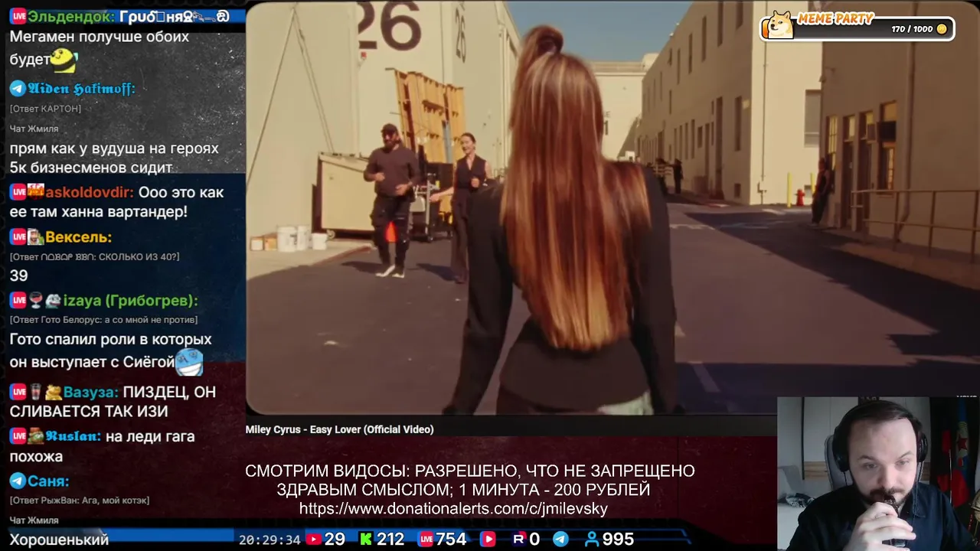Click the clock reading 20:29:34
Image resolution: width=980 pixels, height=551 pixels.
pos(269,540)
